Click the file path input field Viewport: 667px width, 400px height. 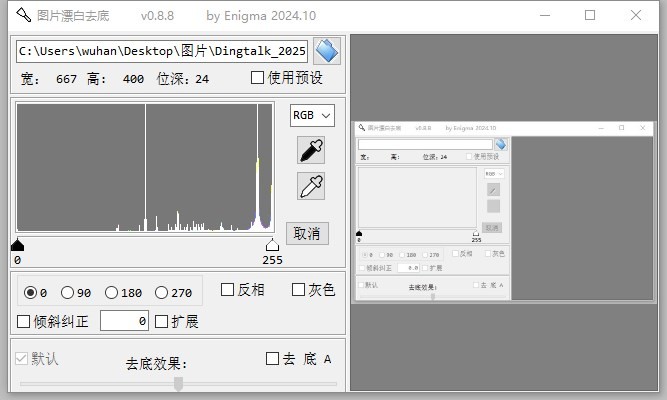(x=162, y=51)
